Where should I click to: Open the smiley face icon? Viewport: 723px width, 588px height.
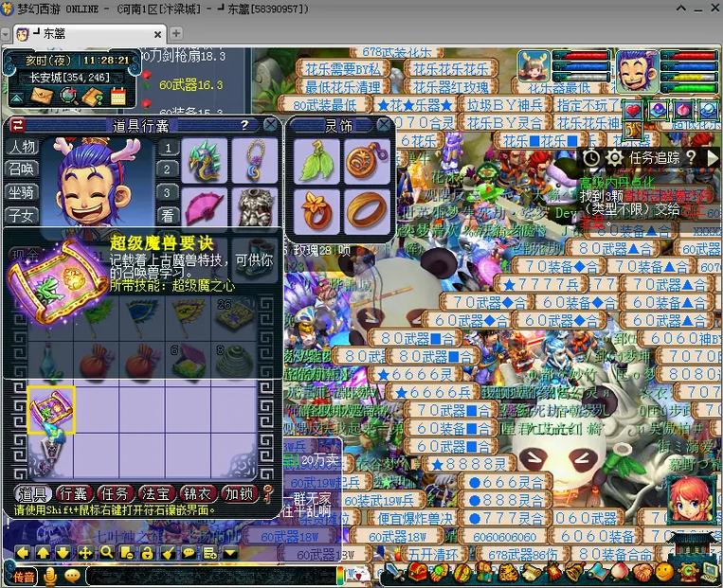pos(664,573)
